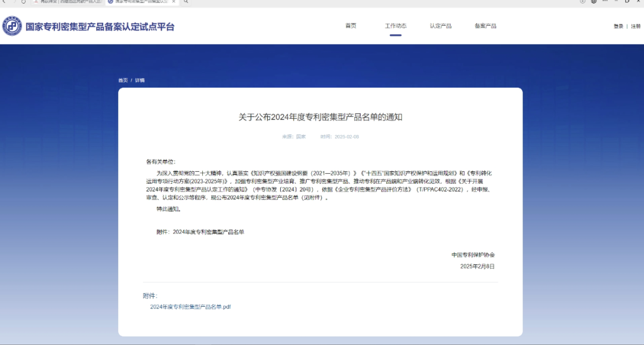The height and width of the screenshot is (345, 644).
Task: Click the favicon on the active tab
Action: pyautogui.click(x=110, y=3)
